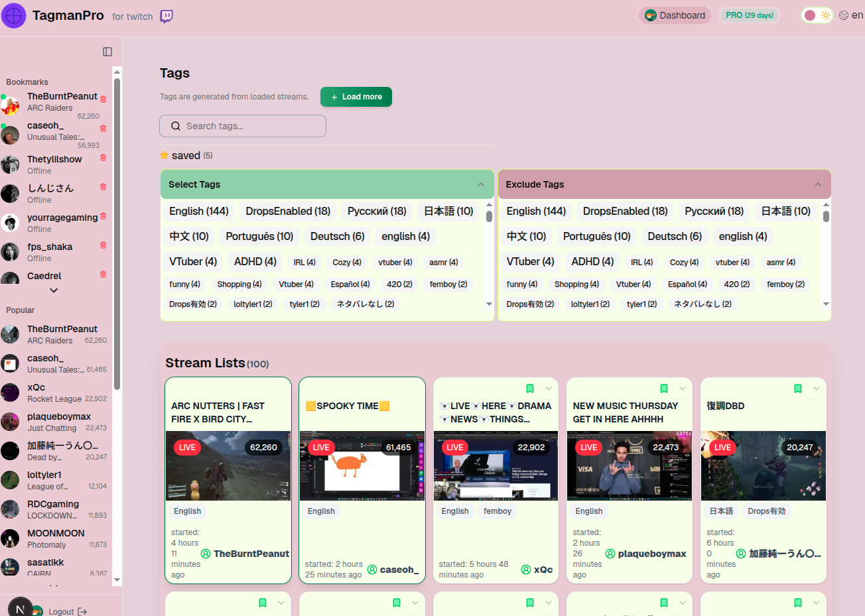Image resolution: width=865 pixels, height=616 pixels.
Task: Exclude ADHD (4) tag in Exclude Tags
Action: coord(592,261)
